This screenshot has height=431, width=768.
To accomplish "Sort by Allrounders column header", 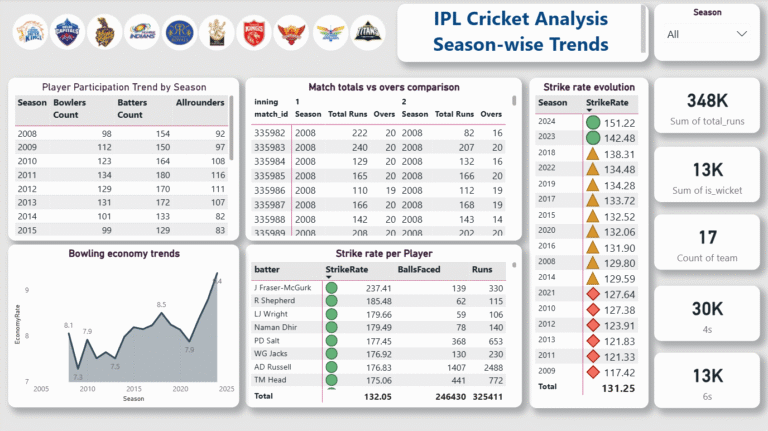I will tap(200, 102).
